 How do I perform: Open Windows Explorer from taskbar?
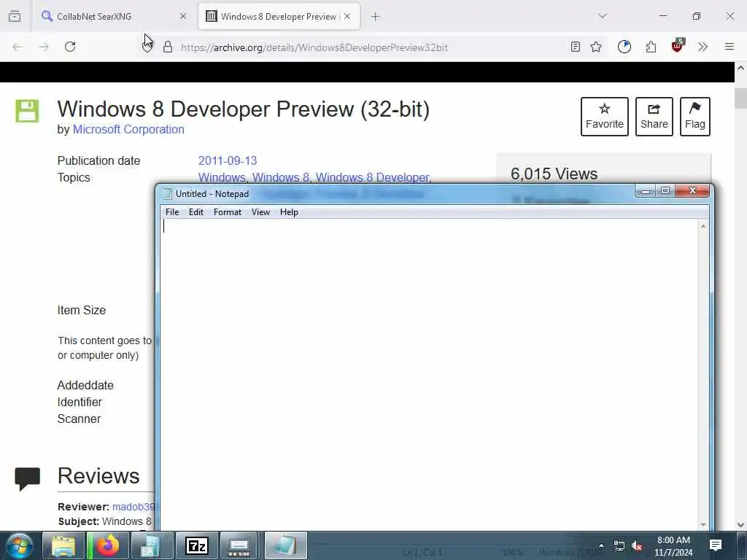(63, 545)
